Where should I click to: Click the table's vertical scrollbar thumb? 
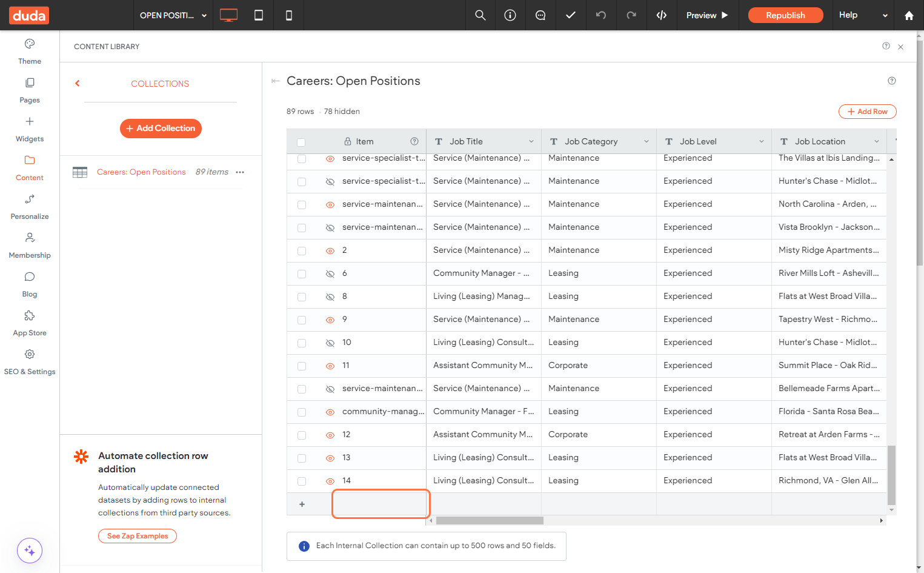coord(891,475)
